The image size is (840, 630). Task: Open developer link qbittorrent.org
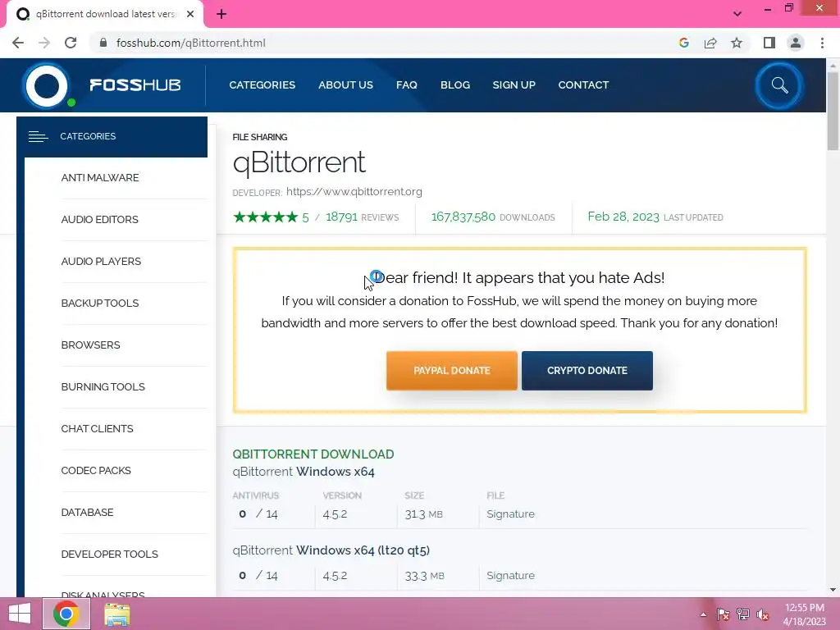coord(354,192)
